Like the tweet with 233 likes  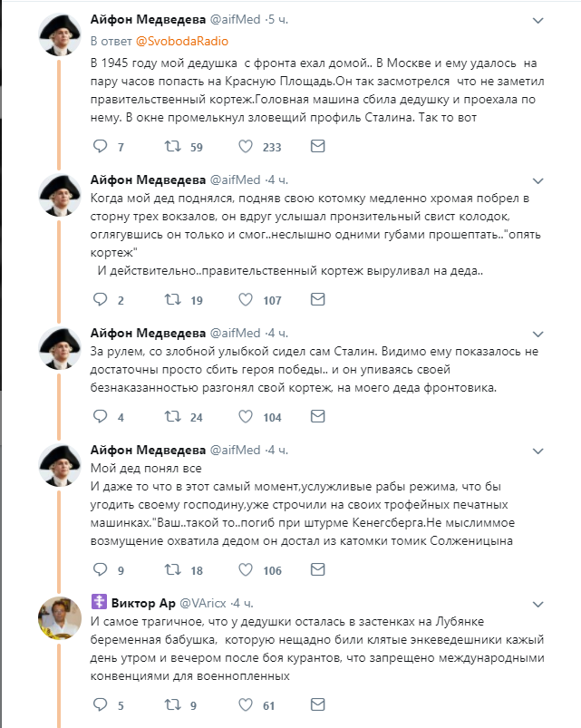click(246, 146)
